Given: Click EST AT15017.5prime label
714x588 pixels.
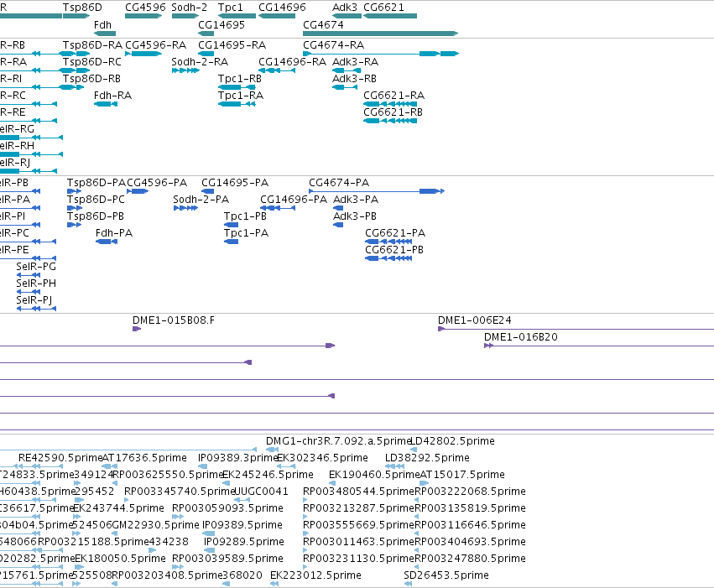Looking at the screenshot, I should point(461,475).
